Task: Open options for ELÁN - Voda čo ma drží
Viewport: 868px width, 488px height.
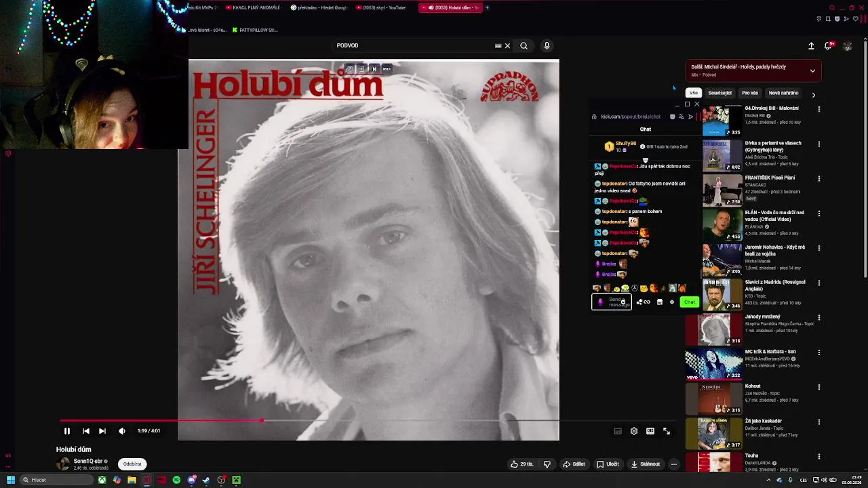Action: point(818,213)
